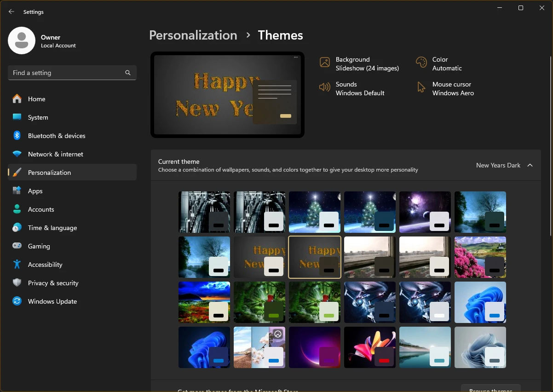Image resolution: width=553 pixels, height=392 pixels.
Task: Select the currently active Happy New Year theme
Action: pos(315,257)
